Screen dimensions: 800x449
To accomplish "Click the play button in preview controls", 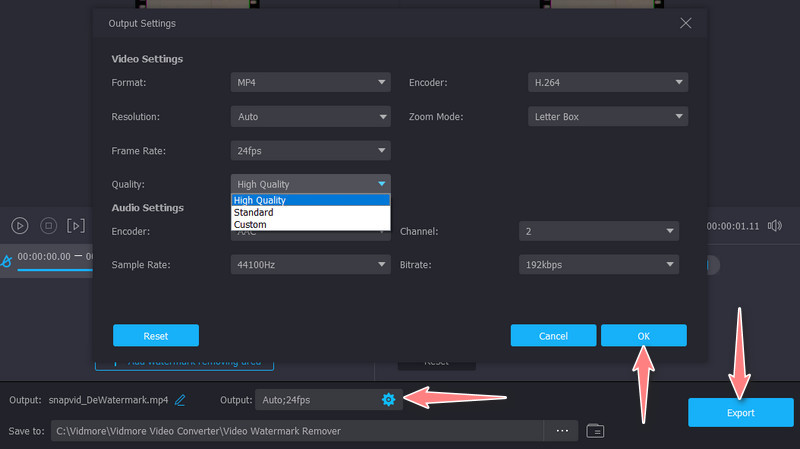I will click(19, 226).
